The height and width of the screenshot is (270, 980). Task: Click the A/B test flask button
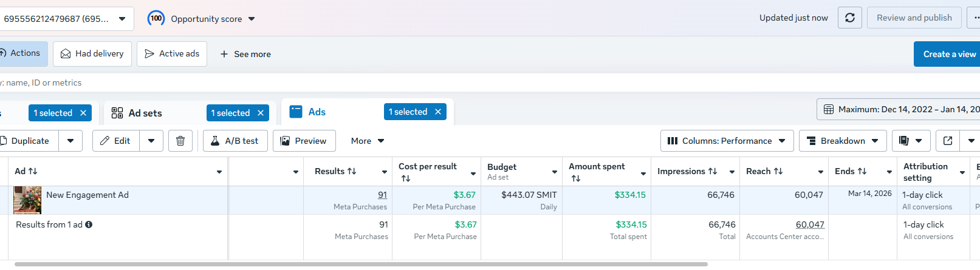pos(235,141)
